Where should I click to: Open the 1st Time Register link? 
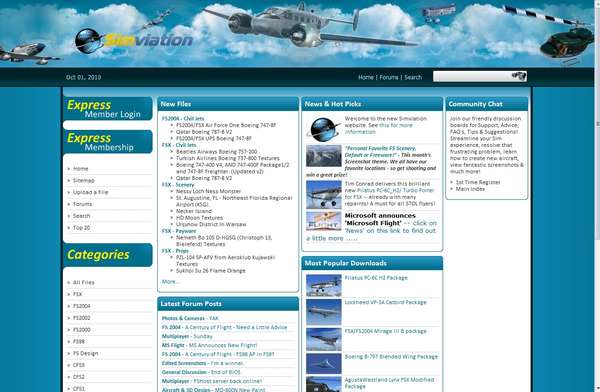(x=478, y=182)
